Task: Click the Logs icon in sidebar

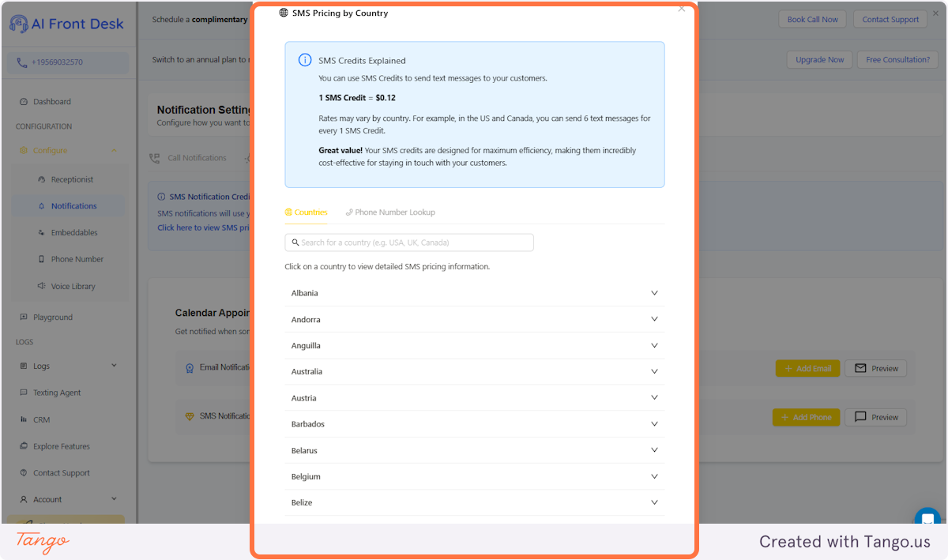Action: [24, 366]
